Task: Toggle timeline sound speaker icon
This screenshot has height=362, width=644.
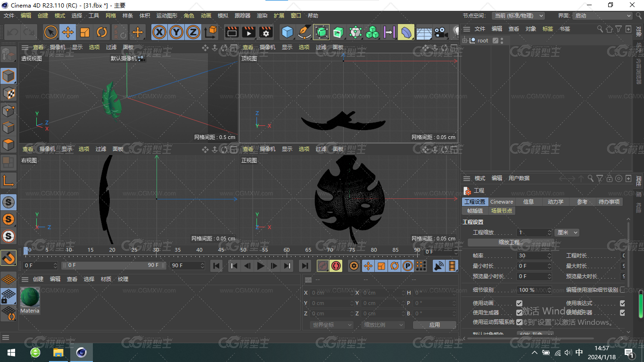Action: (439, 266)
